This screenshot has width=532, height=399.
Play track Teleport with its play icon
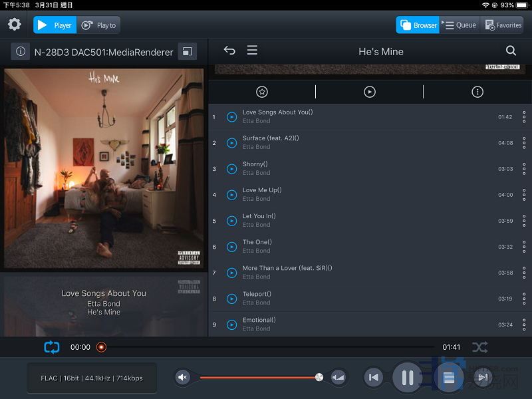pyautogui.click(x=231, y=299)
